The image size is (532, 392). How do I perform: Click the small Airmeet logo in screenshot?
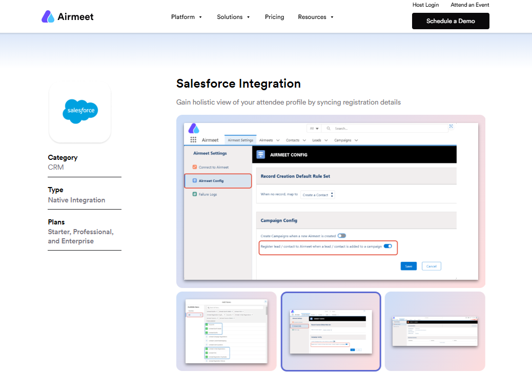(x=194, y=128)
